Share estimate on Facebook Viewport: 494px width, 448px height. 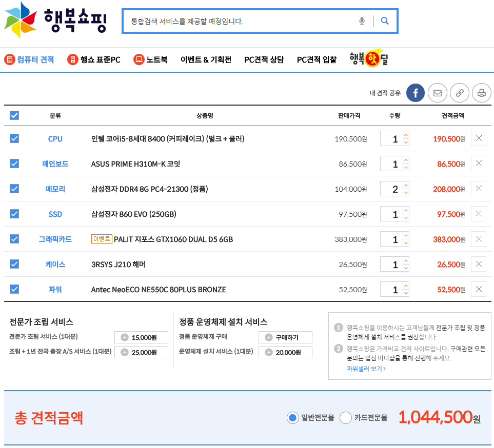click(x=415, y=93)
